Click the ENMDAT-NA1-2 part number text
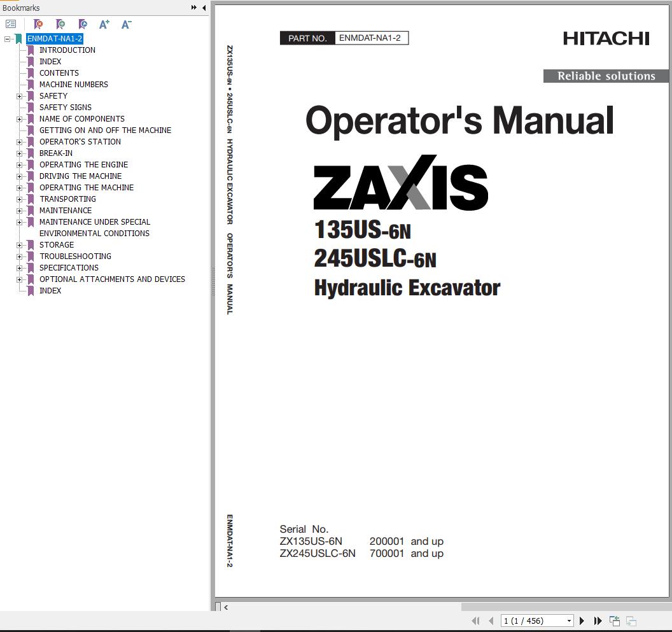672x632 pixels. click(x=370, y=38)
